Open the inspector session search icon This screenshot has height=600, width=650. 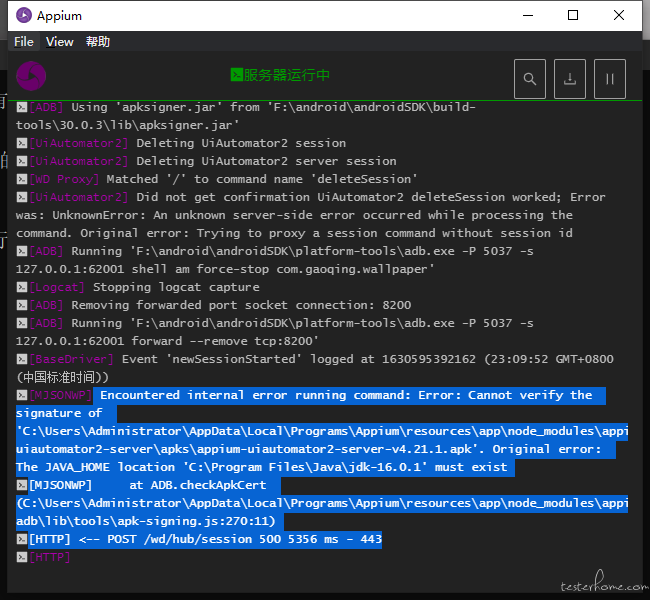[529, 79]
